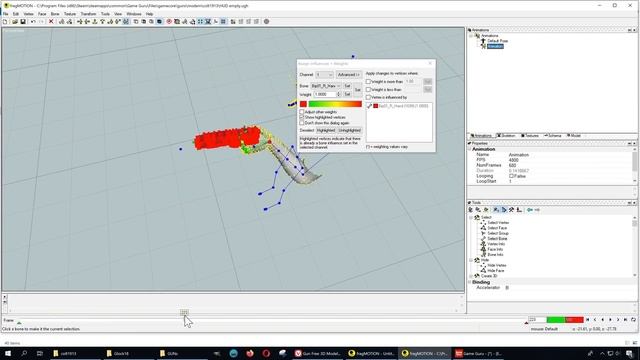Open the Bone dropdown in dialog
The width and height of the screenshot is (640, 360).
pyautogui.click(x=326, y=86)
